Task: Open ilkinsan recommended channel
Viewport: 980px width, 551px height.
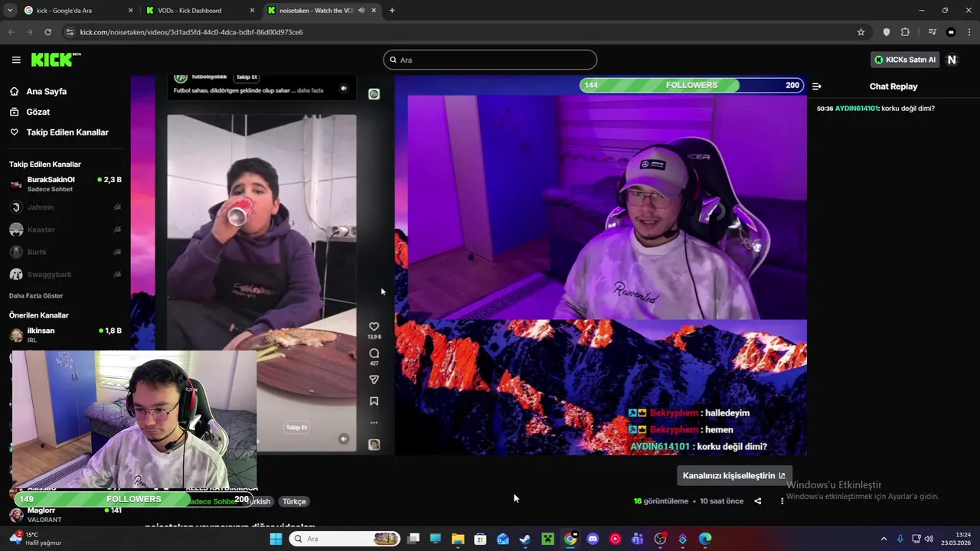Action: click(x=65, y=335)
